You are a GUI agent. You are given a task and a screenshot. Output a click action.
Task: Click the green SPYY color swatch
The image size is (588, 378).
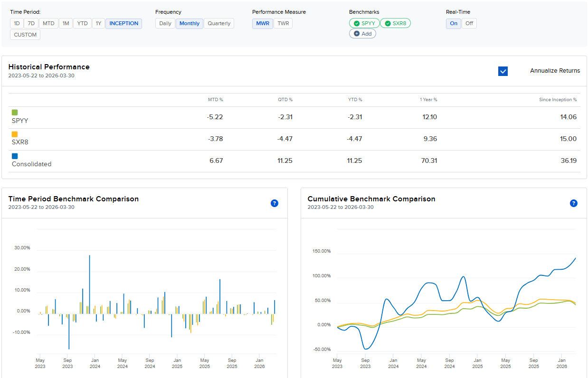(15, 113)
